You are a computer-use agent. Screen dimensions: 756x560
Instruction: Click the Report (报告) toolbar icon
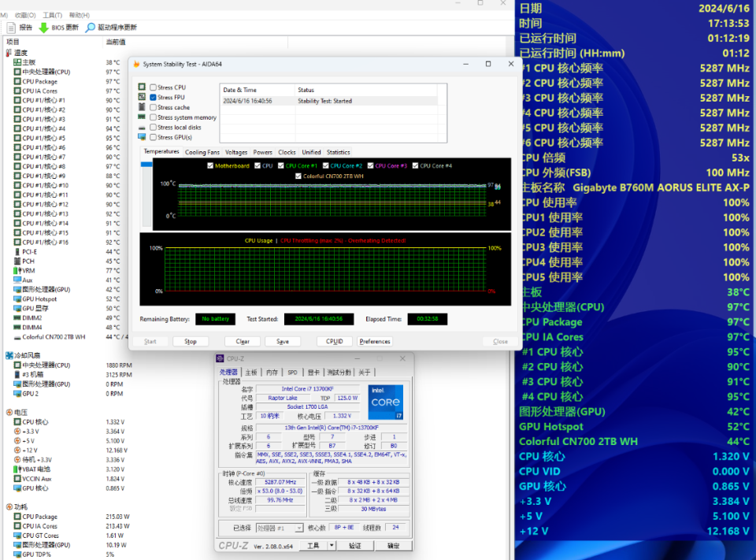(12, 28)
